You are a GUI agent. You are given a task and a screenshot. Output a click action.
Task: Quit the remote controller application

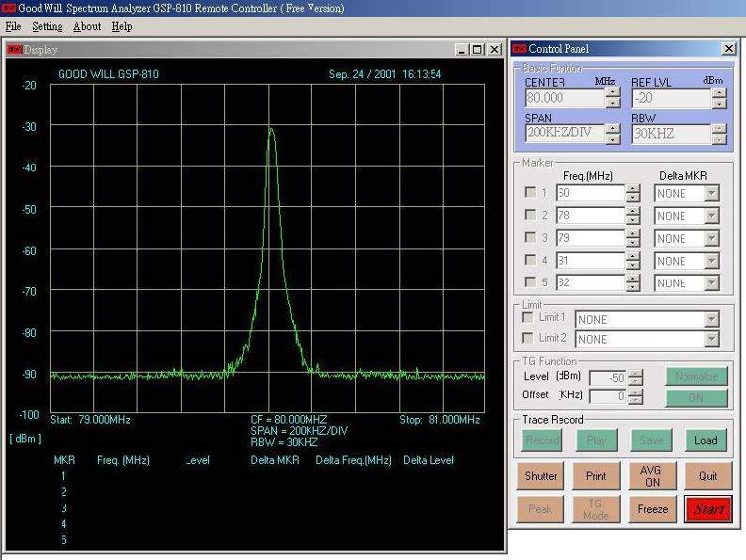click(x=707, y=476)
